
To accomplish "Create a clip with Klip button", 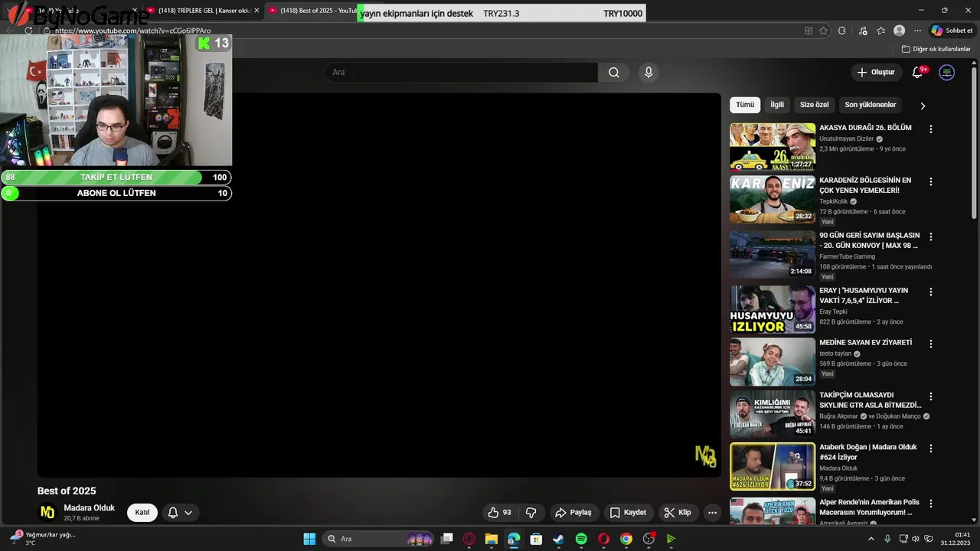I will (x=678, y=513).
